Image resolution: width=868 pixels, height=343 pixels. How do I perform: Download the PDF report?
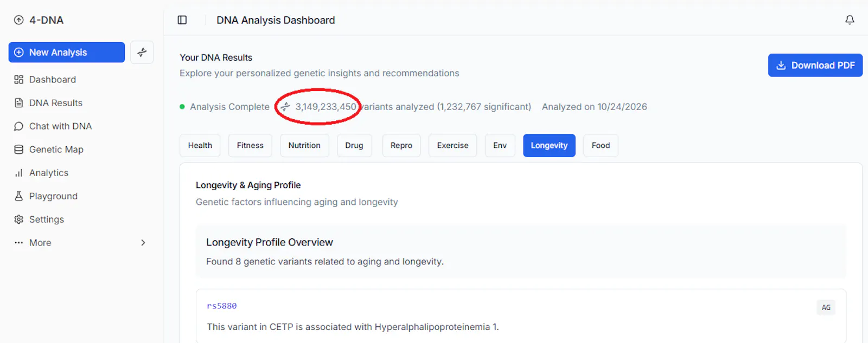coord(815,65)
